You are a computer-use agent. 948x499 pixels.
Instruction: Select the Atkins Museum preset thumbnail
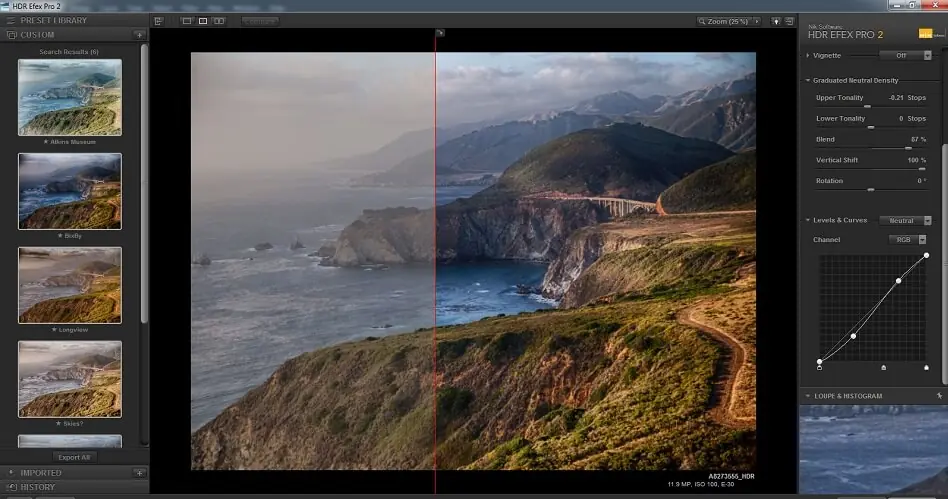[x=70, y=97]
